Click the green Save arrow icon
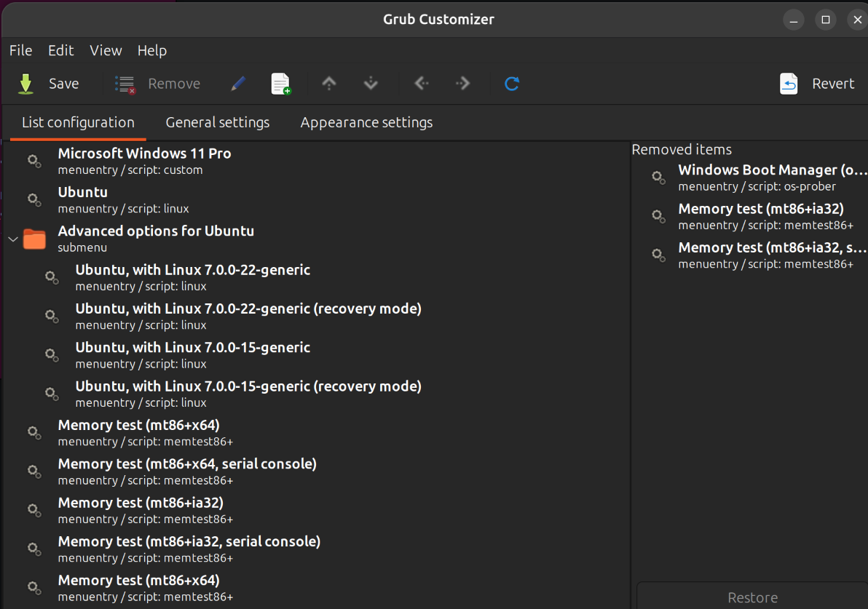Viewport: 868px width, 609px height. [x=25, y=84]
